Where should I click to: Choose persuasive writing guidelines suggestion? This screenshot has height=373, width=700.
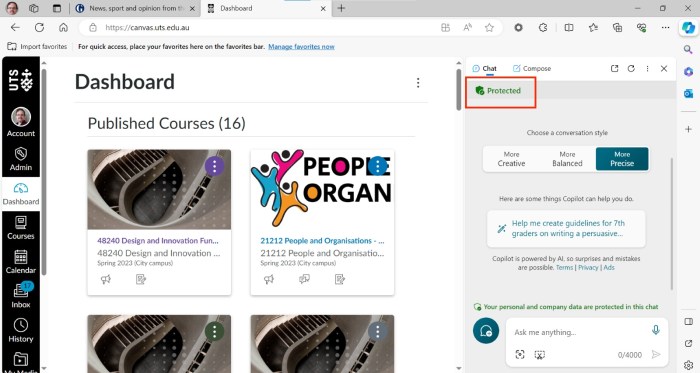[566, 228]
